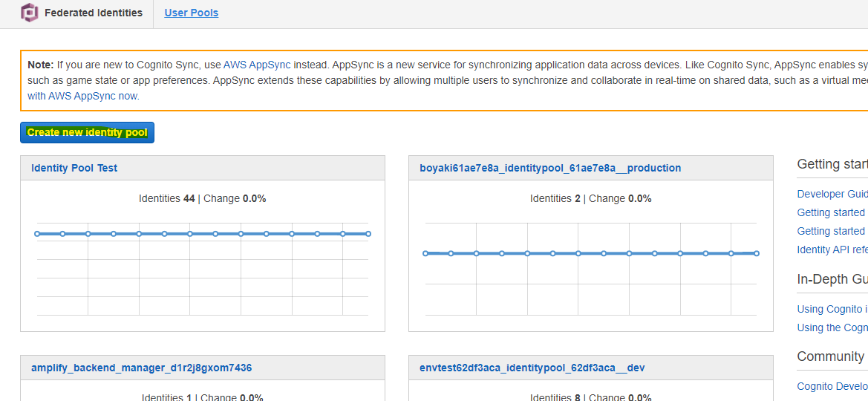Click the boyaki production pool chart
The height and width of the screenshot is (401, 868).
(x=590, y=269)
